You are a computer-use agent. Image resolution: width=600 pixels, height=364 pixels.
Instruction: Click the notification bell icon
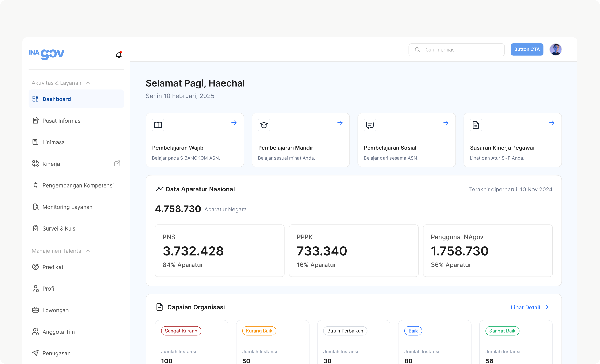point(119,55)
